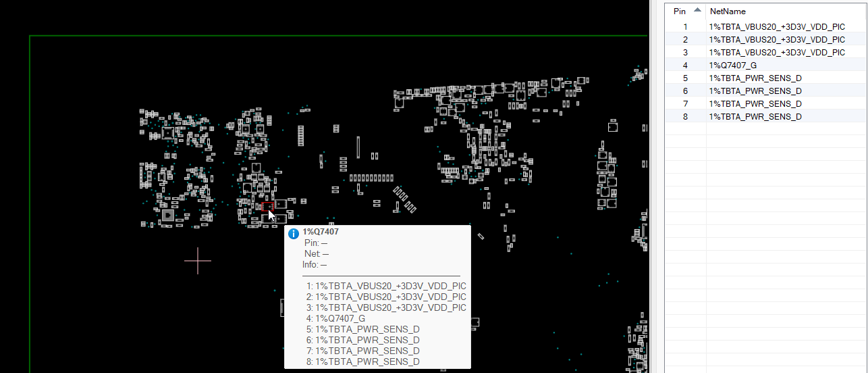This screenshot has height=373, width=868.
Task: Select pin 4 row 1%Q7407_G in table
Action: pyautogui.click(x=765, y=66)
